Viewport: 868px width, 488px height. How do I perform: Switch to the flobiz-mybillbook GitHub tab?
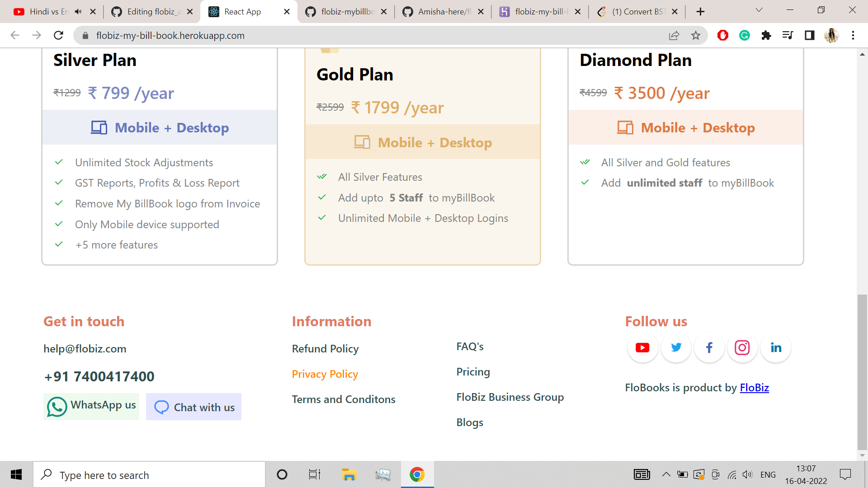coord(346,11)
